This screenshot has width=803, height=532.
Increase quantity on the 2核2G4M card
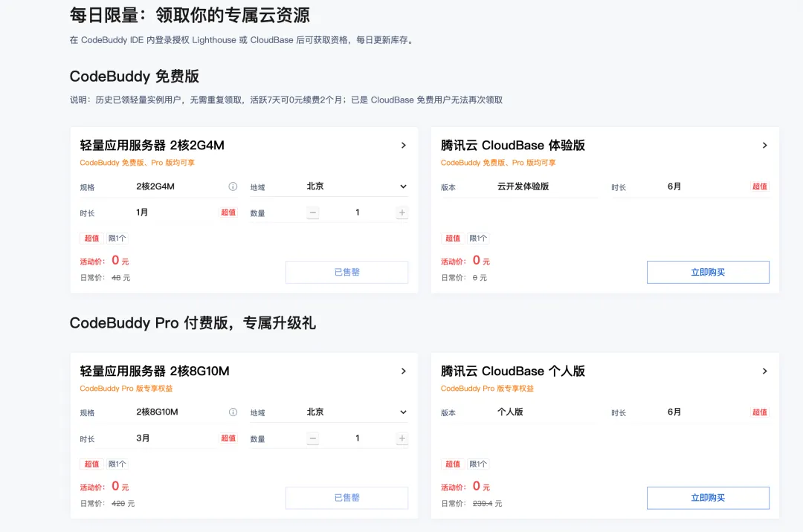[402, 213]
